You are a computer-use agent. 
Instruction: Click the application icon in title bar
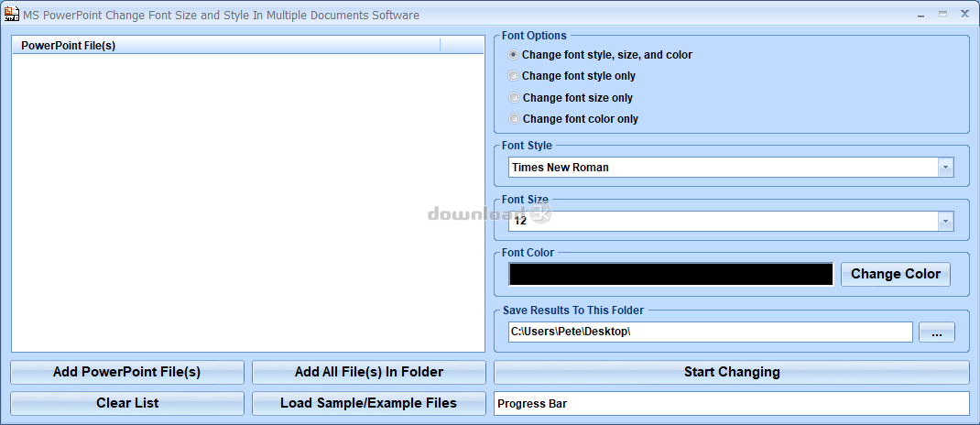(x=11, y=14)
